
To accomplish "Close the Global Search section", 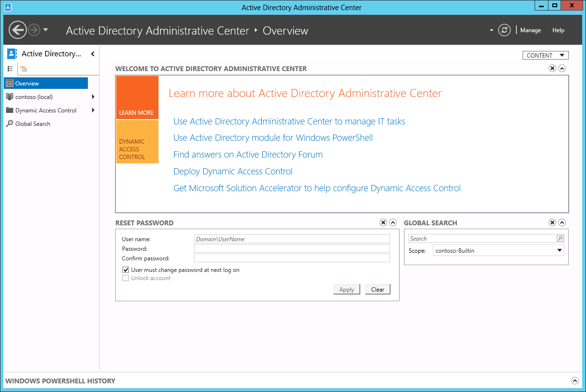I will tap(552, 222).
